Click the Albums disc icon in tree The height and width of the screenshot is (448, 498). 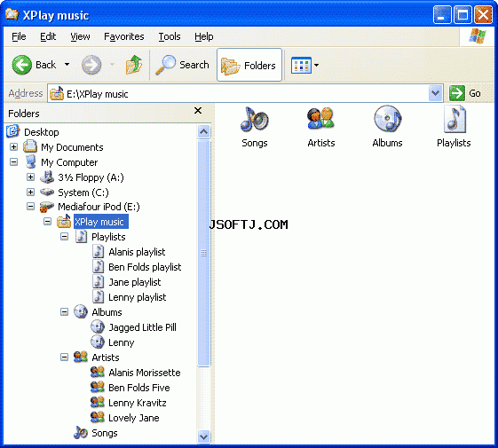tap(81, 311)
